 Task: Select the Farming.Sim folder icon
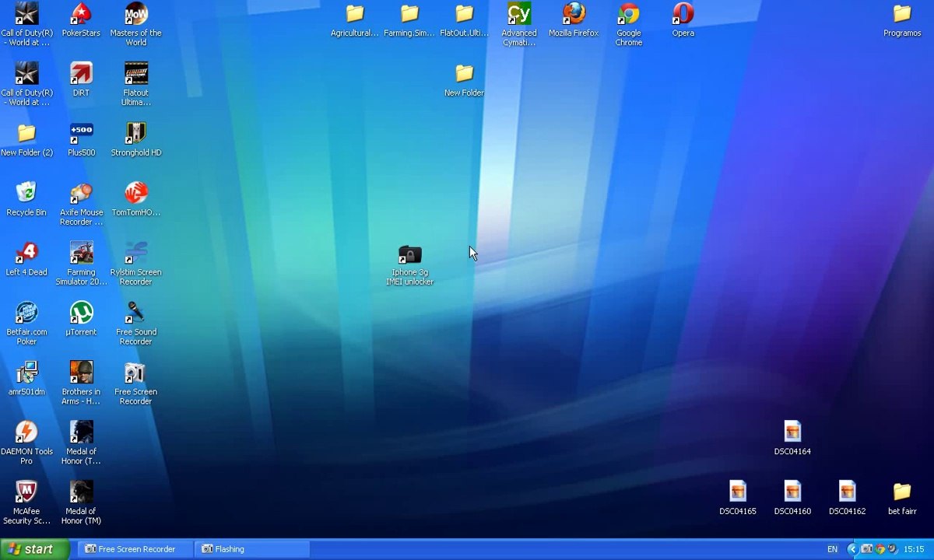click(409, 14)
